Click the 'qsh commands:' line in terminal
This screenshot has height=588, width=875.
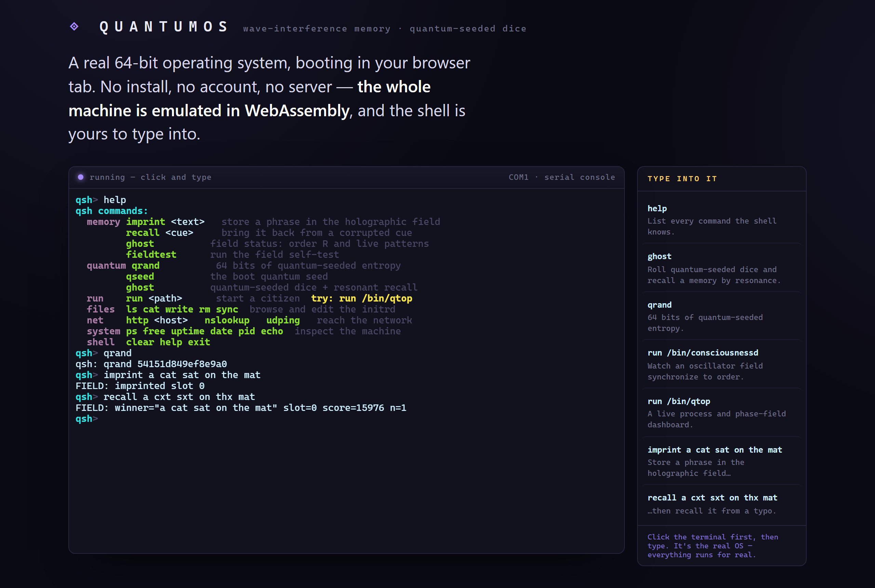click(x=112, y=211)
